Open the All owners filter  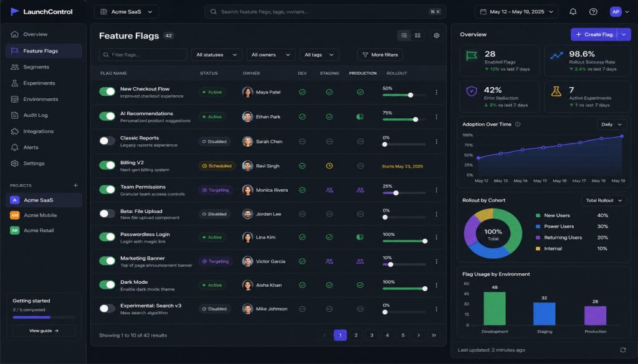click(x=270, y=55)
